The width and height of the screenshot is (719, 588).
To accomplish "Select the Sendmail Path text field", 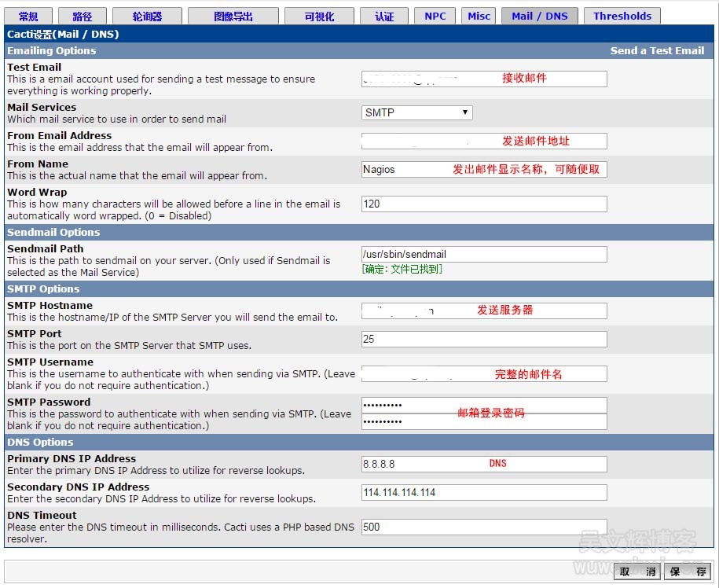I will (x=484, y=254).
